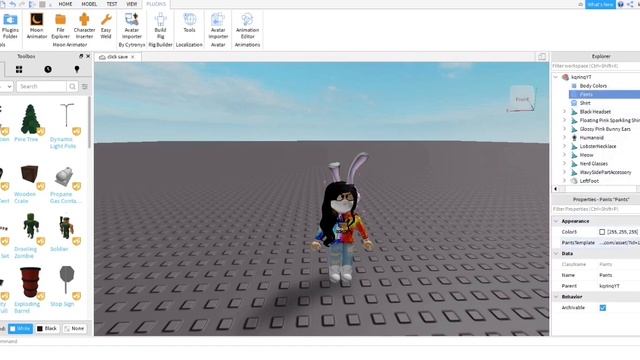
Task: Expand the LobsterNecklace node
Action: pos(564,146)
